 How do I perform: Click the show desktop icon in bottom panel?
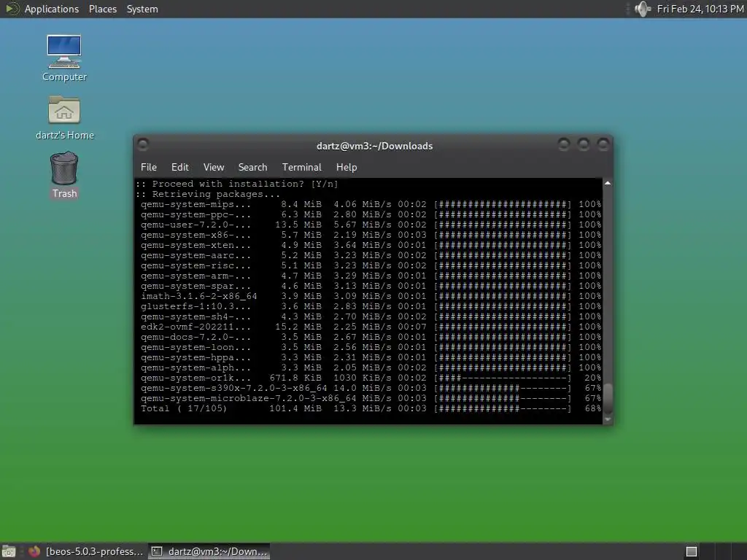9,551
